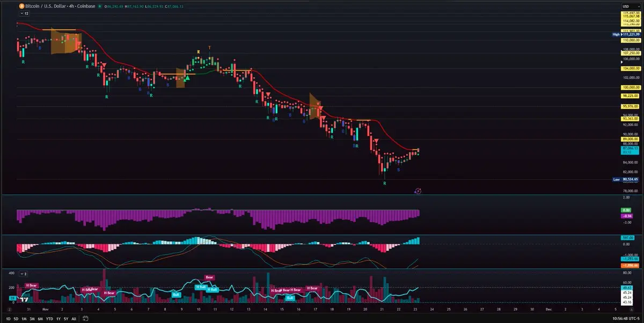
Task: Select the 5Y time range
Action: (x=65, y=319)
